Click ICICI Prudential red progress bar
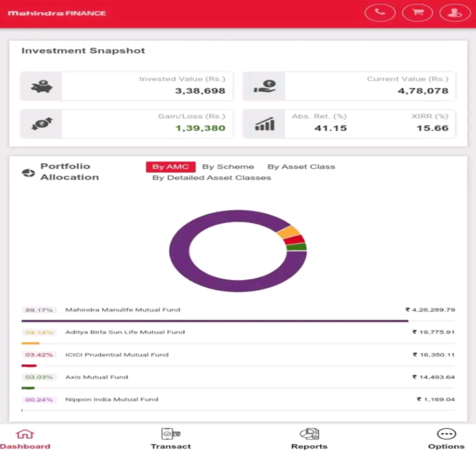 pyautogui.click(x=29, y=365)
